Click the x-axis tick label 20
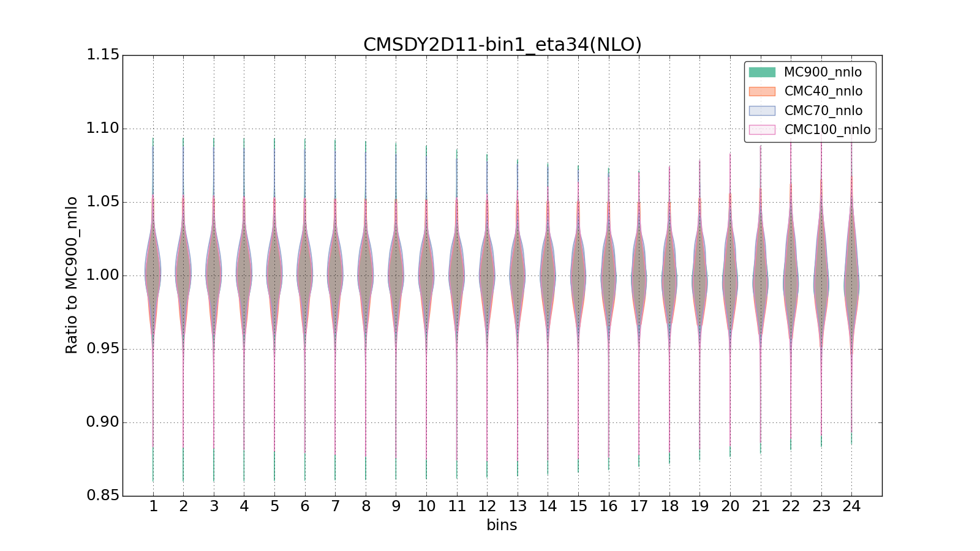980x551 pixels. click(x=730, y=506)
